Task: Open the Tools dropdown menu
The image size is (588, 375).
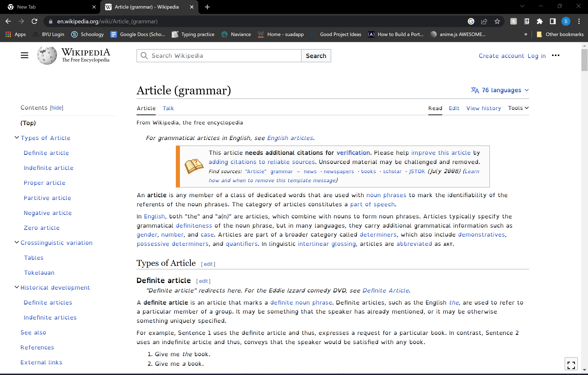Action: [x=518, y=108]
